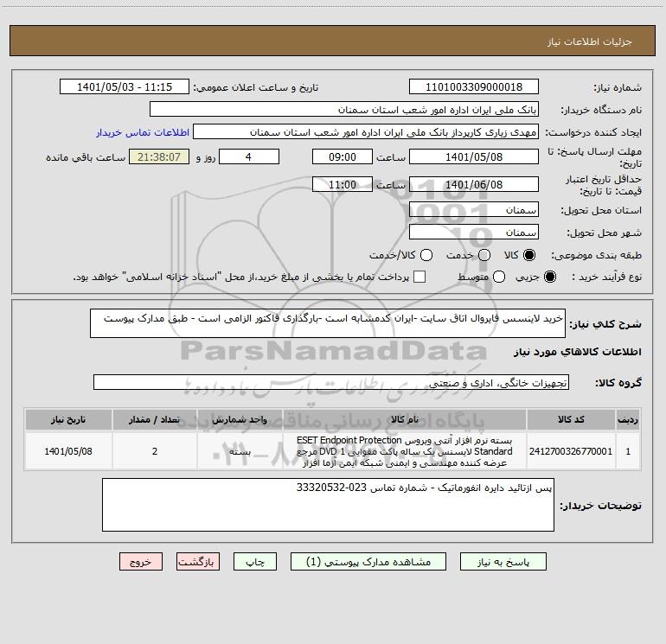Click the request creator field مهدی زیاری
The height and width of the screenshot is (644, 666).
(366, 132)
